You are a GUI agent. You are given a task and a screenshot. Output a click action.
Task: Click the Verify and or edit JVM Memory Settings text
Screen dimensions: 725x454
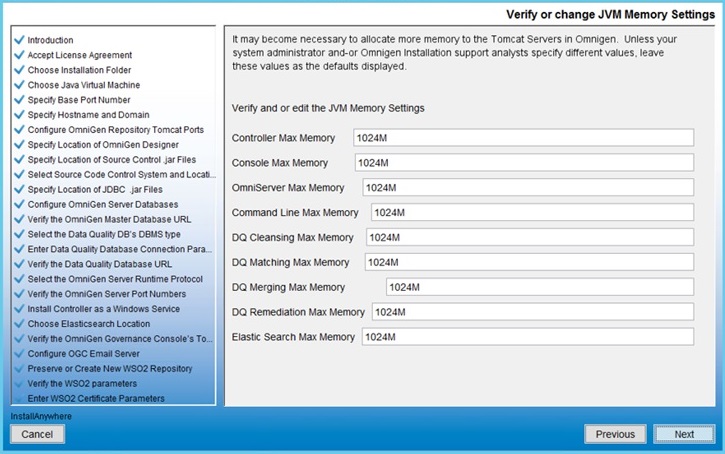328,108
